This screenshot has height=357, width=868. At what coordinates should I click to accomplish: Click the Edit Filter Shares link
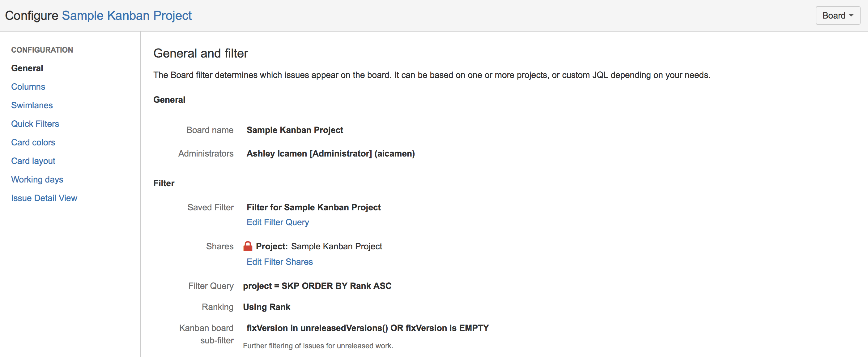[280, 262]
